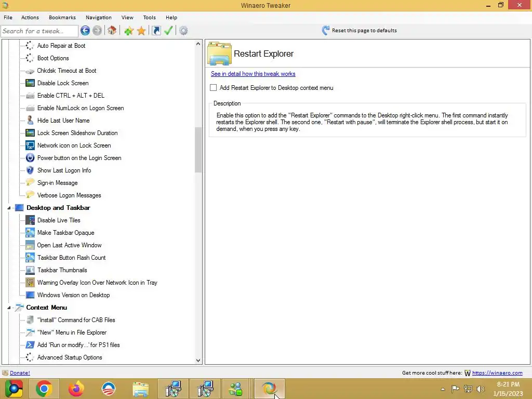Viewport: 532px width, 399px height.
Task: Open the File menu
Action: (8, 17)
